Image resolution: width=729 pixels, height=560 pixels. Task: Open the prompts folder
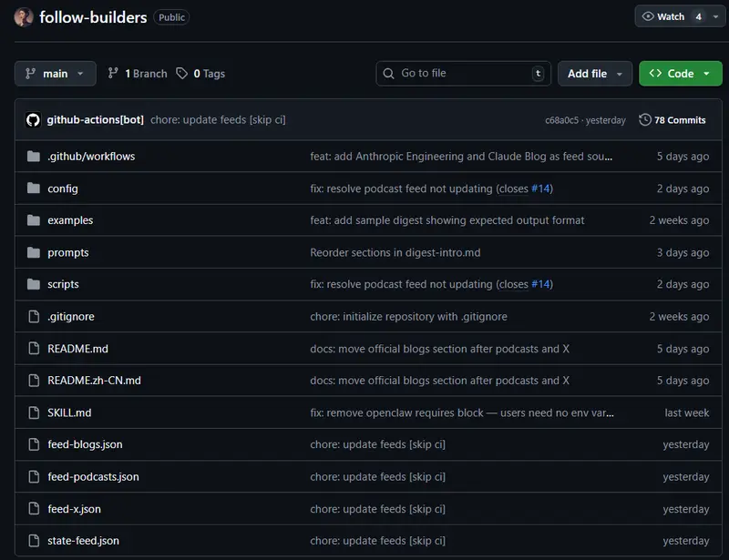pos(68,252)
